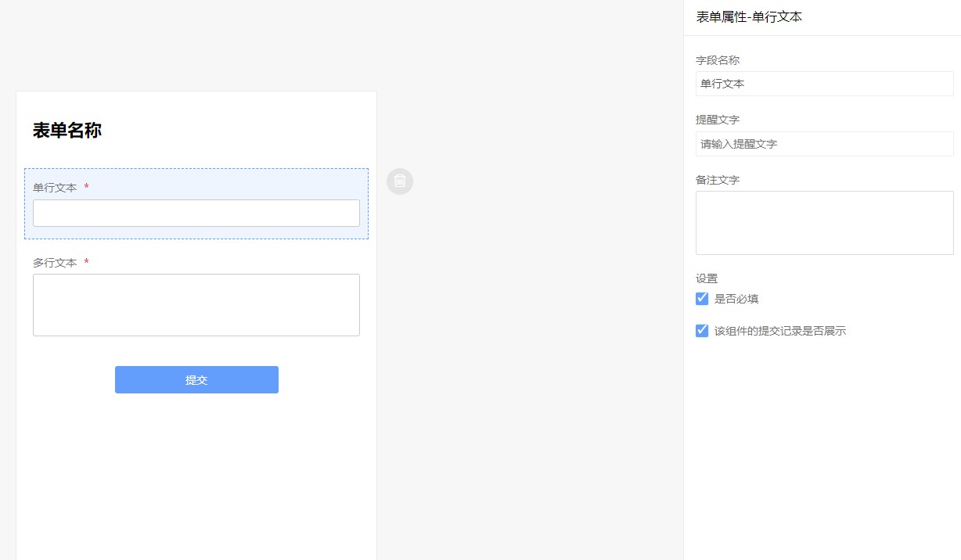Click the 是否必填 label text

[736, 299]
